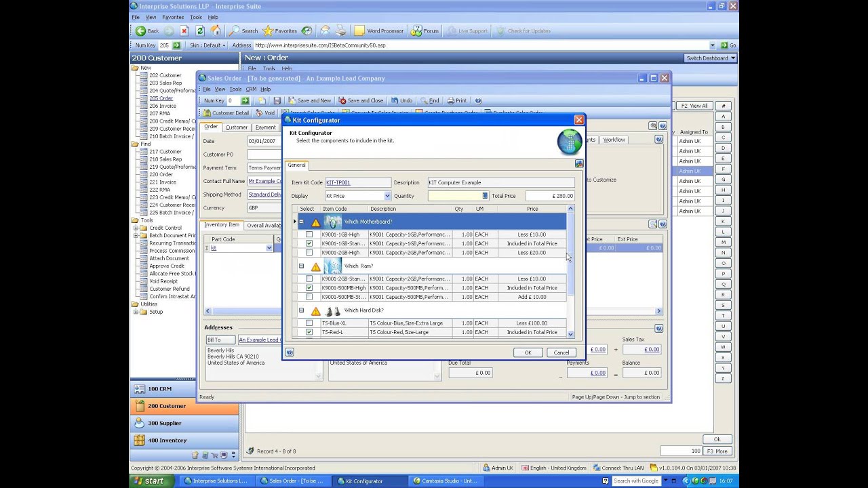Click the history globe-clock icon
This screenshot has width=868, height=488.
pos(307,30)
